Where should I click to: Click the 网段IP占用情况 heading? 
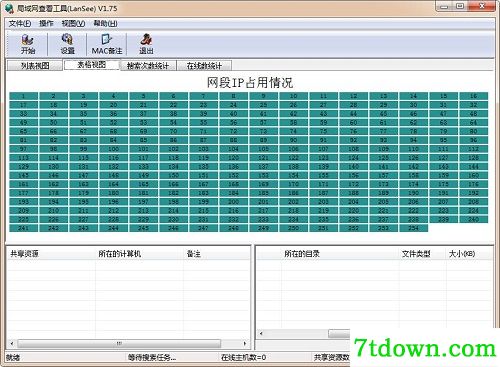point(250,82)
